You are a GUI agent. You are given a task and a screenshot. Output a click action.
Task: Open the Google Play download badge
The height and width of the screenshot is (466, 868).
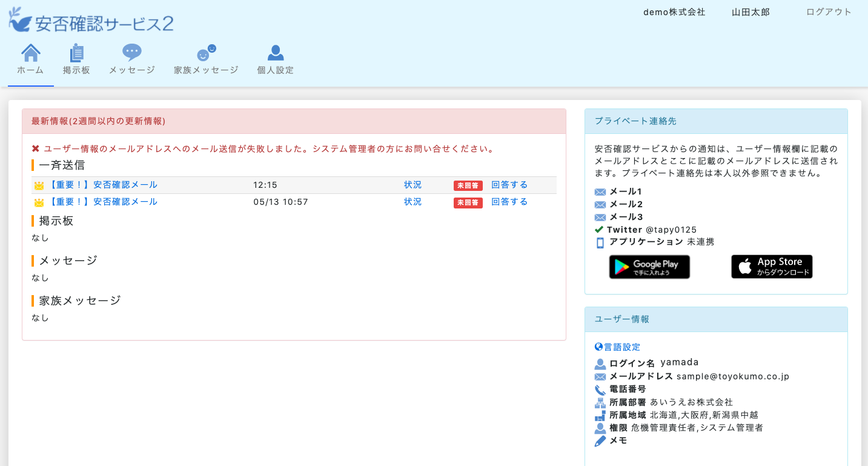[649, 267]
